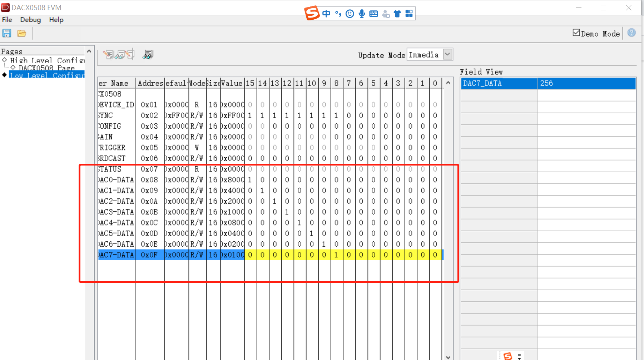
Task: Toggle bit 8 of GAIN register
Action: [336, 137]
